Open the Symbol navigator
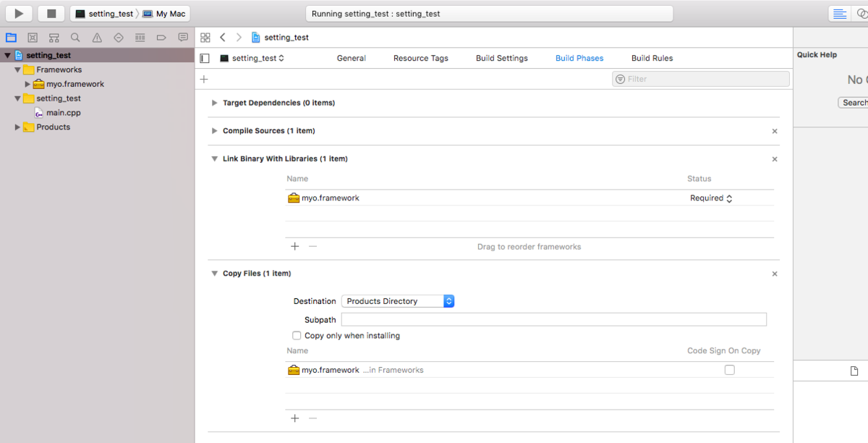 [54, 38]
